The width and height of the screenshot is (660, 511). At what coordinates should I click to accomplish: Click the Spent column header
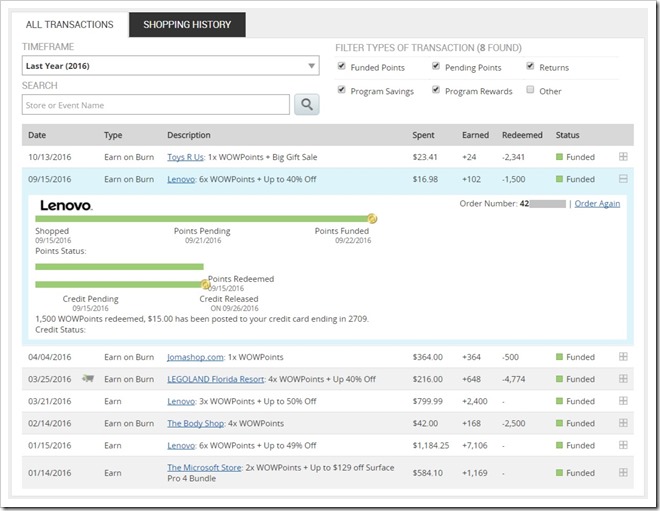[x=423, y=135]
